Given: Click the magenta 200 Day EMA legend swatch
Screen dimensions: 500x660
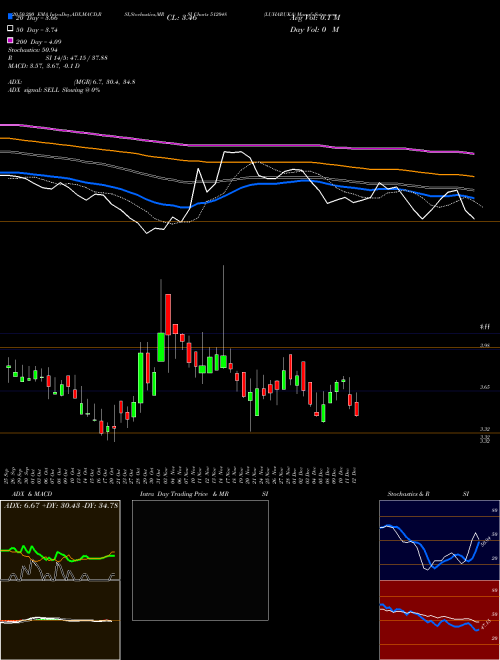Looking at the screenshot, I should coord(10,40).
